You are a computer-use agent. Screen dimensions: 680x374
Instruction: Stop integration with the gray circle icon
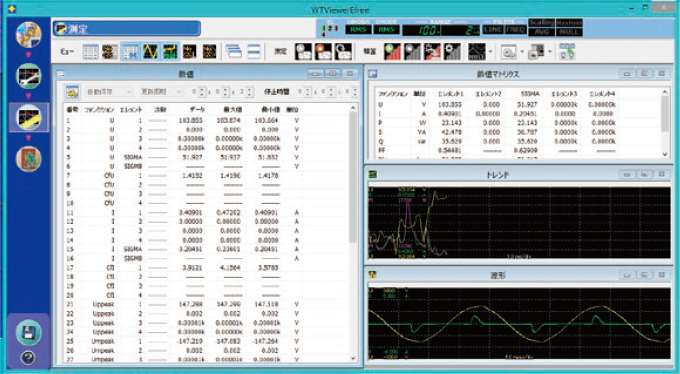(x=412, y=52)
